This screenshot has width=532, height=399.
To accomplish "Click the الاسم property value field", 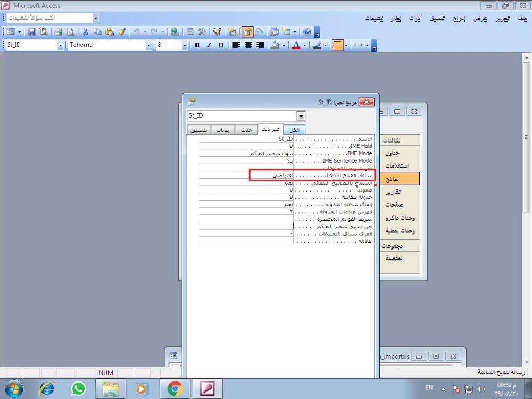I will click(246, 139).
